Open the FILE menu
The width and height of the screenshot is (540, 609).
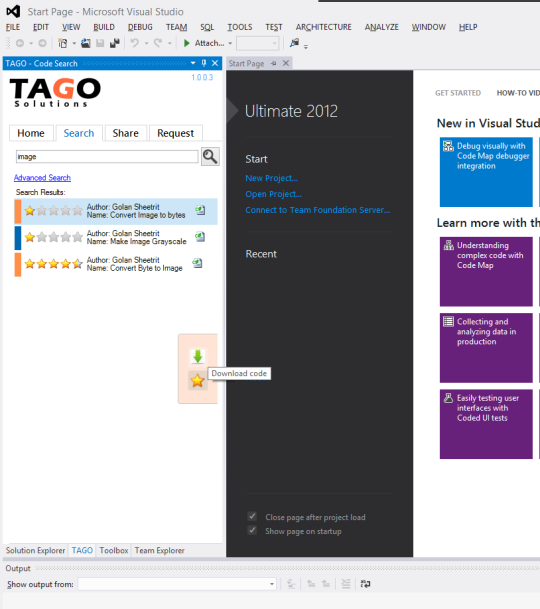tap(13, 27)
